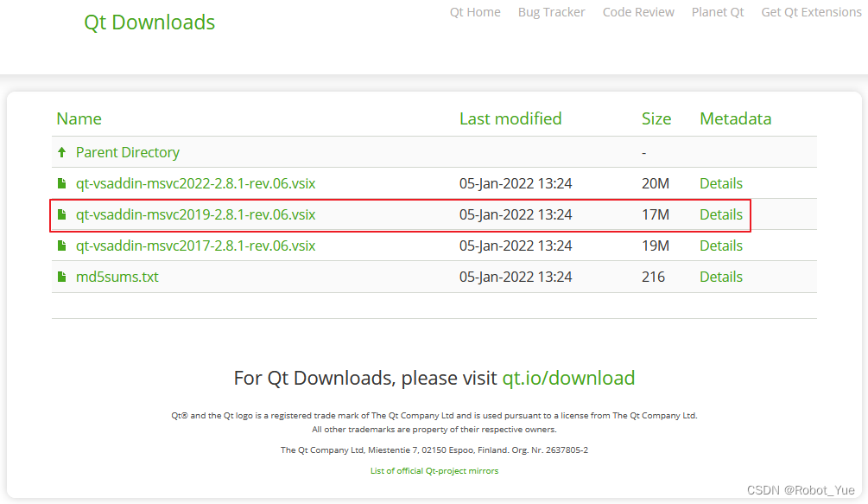
Task: Click file icon beside md5sums.txt
Action: click(x=62, y=277)
